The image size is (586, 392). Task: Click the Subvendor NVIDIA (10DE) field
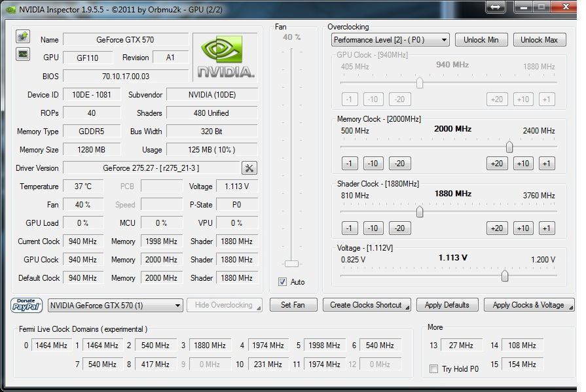[212, 95]
